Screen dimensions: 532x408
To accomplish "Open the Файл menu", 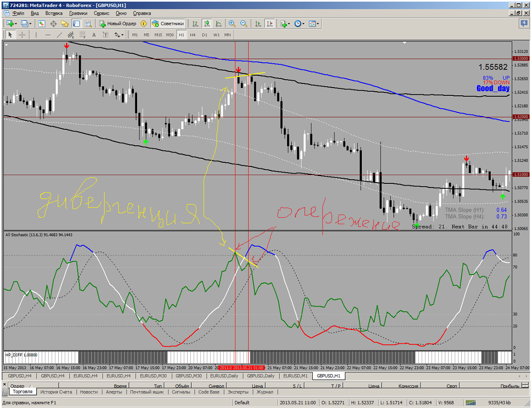I will [18, 13].
